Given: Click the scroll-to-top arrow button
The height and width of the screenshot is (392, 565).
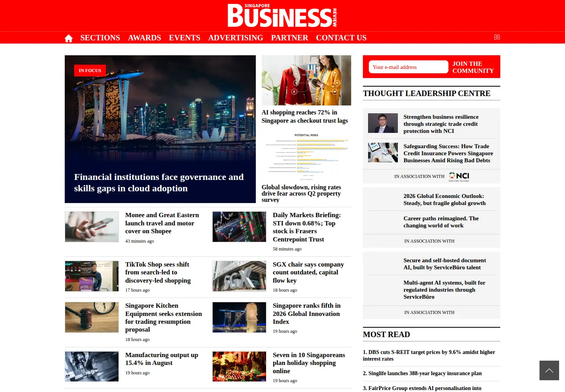Looking at the screenshot, I should 549,370.
